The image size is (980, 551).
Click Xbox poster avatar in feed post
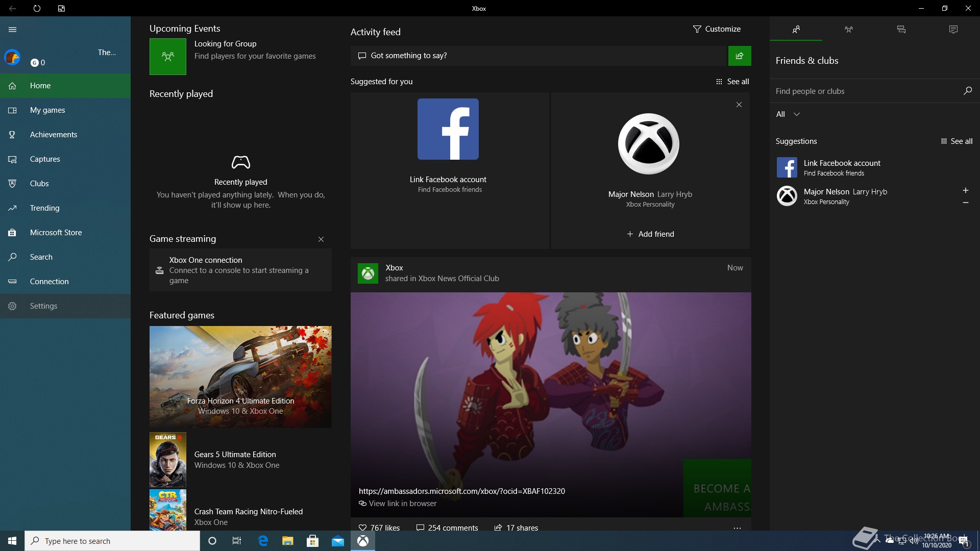click(368, 273)
